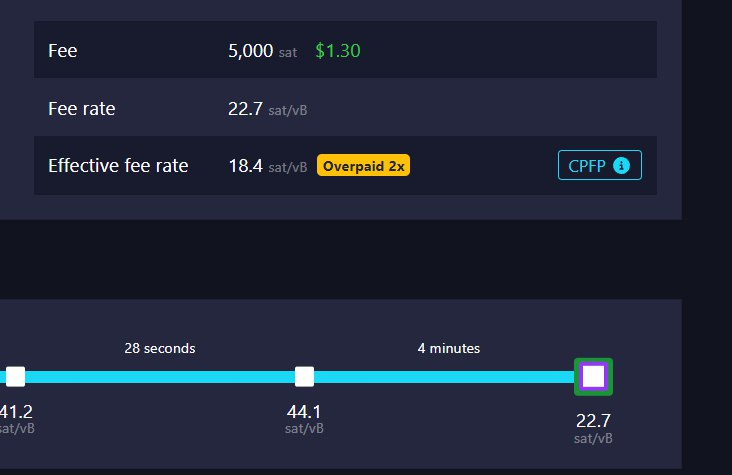Click the 5,000 sat fee value
The image size is (732, 475).
click(x=262, y=50)
